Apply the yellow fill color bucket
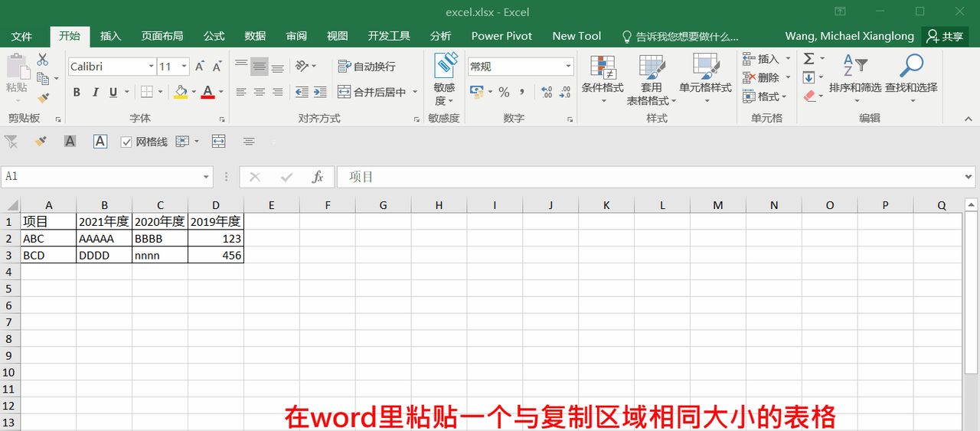This screenshot has width=980, height=431. coord(181,93)
